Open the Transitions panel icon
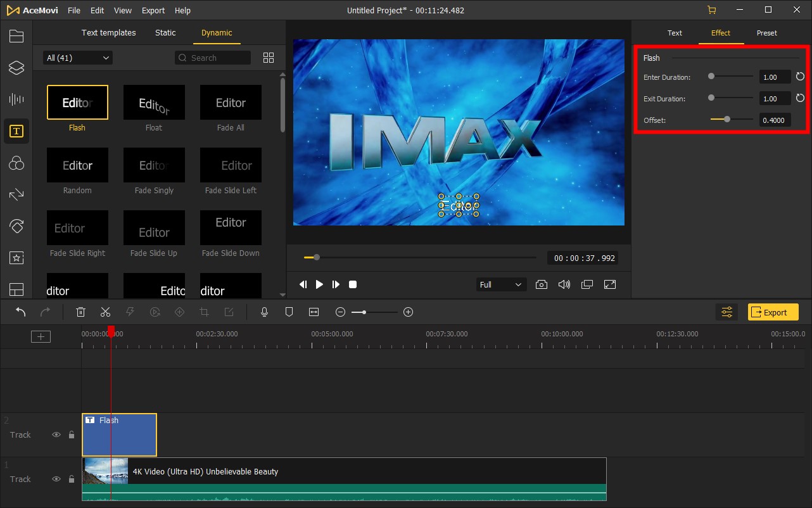The height and width of the screenshot is (508, 812). click(16, 194)
